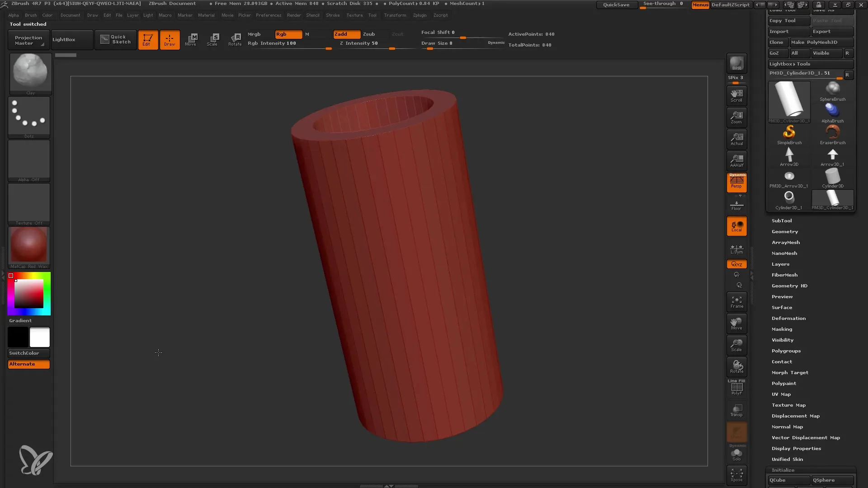Click the QuickSave button

[617, 5]
